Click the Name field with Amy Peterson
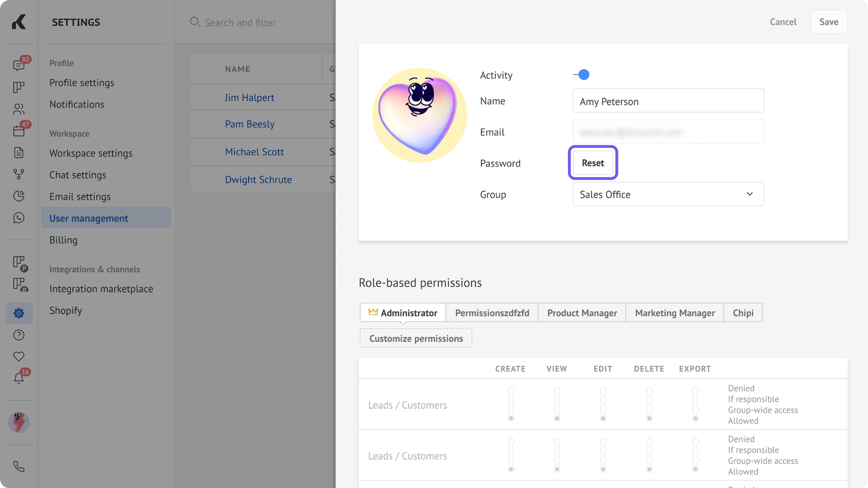 click(x=668, y=100)
